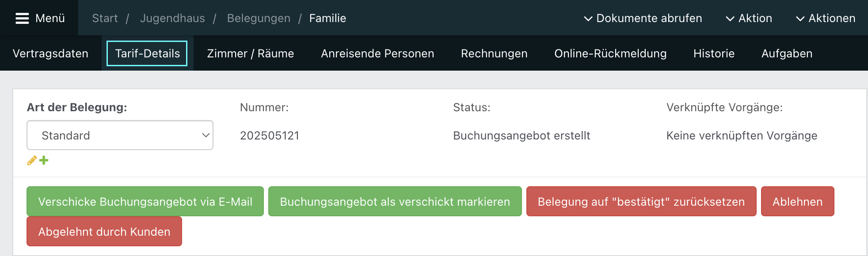This screenshot has height=256, width=868.
Task: View the Historie tab
Action: pyautogui.click(x=714, y=53)
